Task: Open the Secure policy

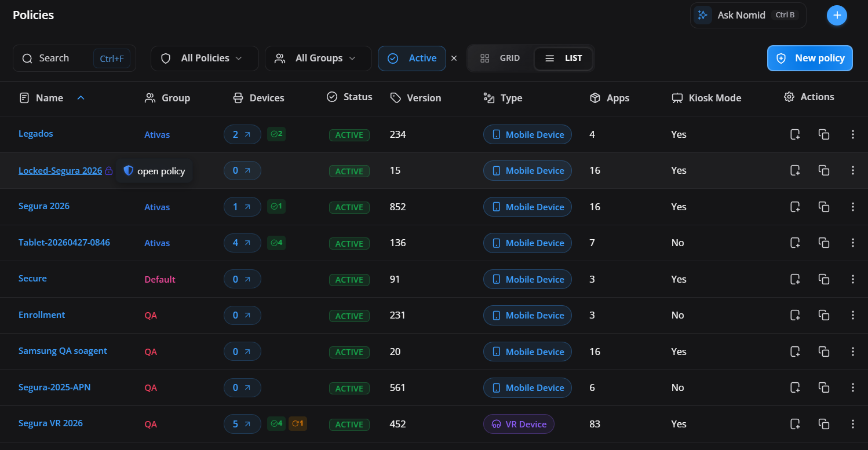Action: (32, 279)
